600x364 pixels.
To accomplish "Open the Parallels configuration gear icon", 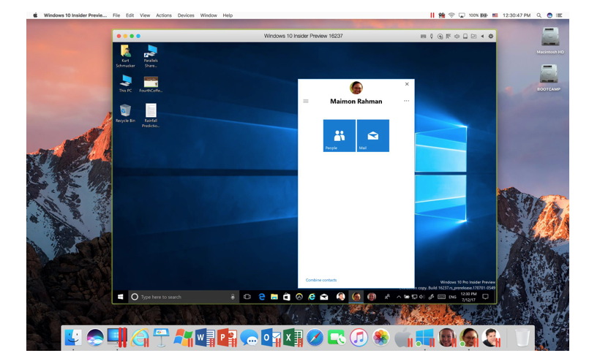I will pos(490,37).
